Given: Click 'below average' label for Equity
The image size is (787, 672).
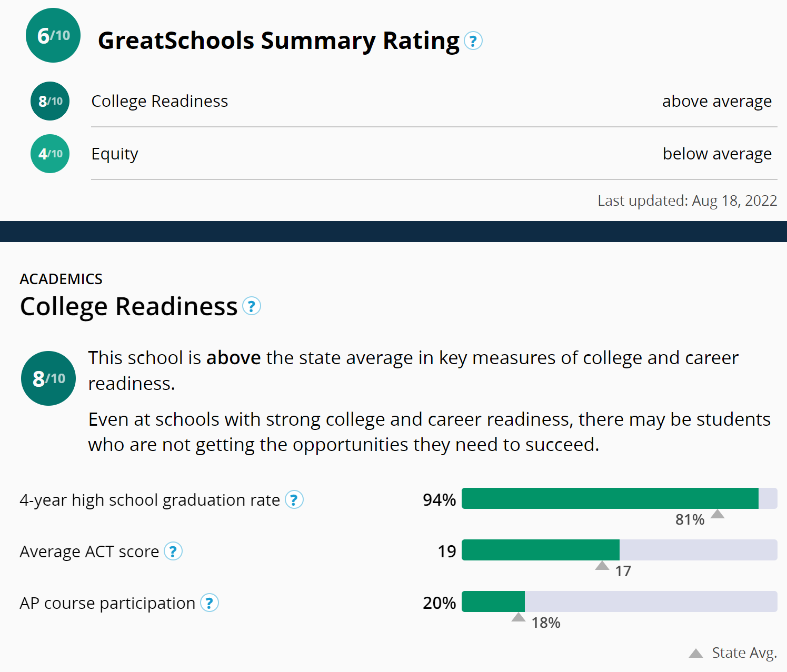Looking at the screenshot, I should 716,154.
